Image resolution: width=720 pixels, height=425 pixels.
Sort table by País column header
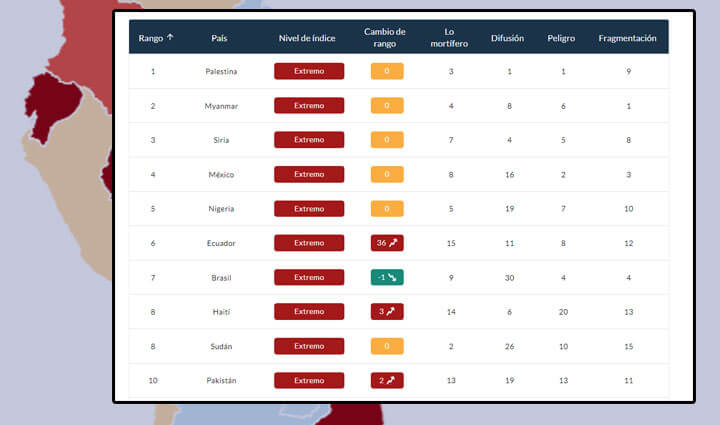point(220,38)
